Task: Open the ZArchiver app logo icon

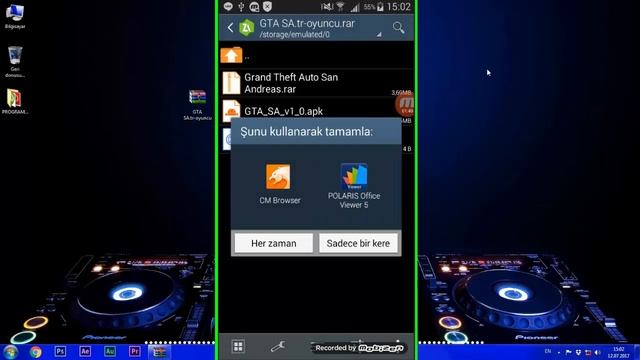Action: [x=247, y=28]
